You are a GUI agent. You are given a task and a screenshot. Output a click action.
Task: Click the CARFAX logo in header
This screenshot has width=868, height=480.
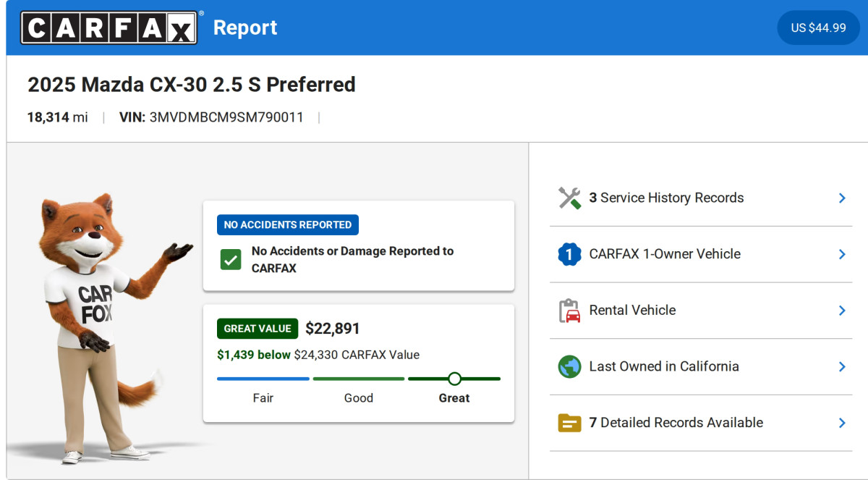pyautogui.click(x=109, y=28)
